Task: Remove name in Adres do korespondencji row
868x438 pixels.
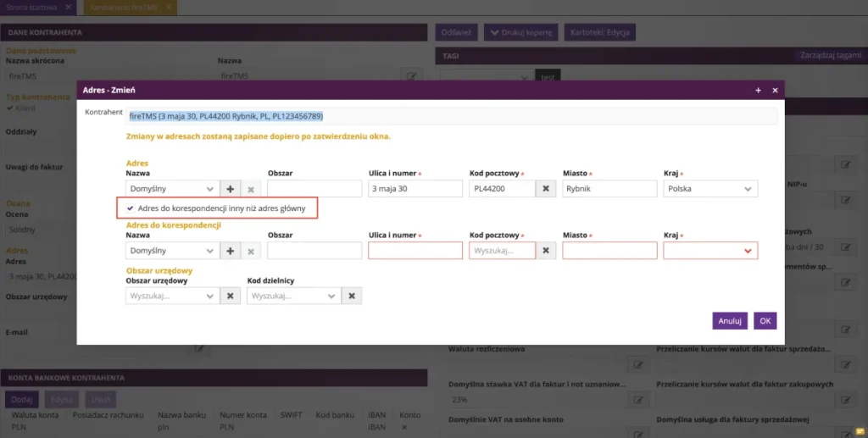Action: click(x=251, y=251)
